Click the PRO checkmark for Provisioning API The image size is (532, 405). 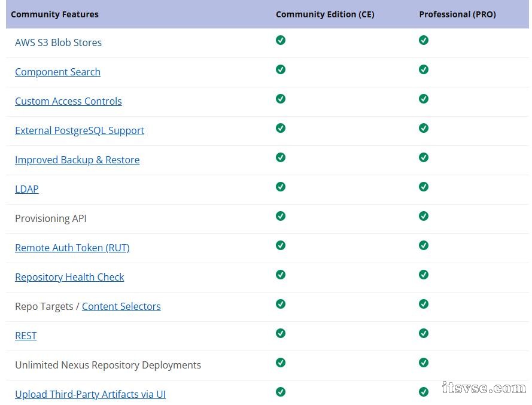(424, 216)
